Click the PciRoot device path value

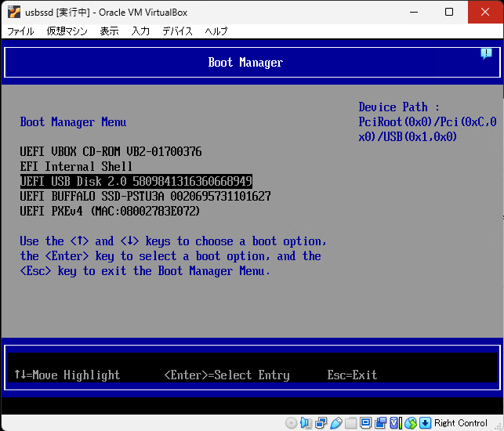(427, 129)
